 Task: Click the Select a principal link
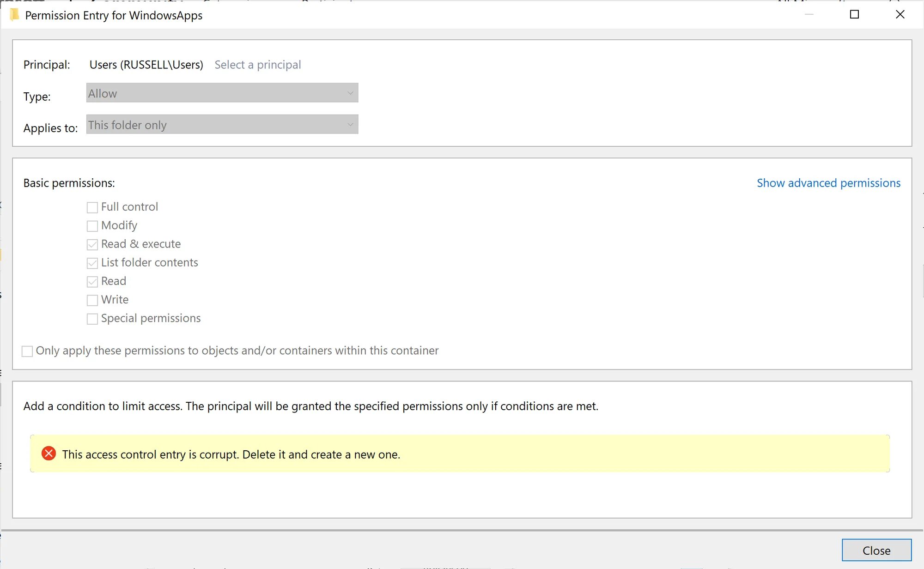(257, 65)
